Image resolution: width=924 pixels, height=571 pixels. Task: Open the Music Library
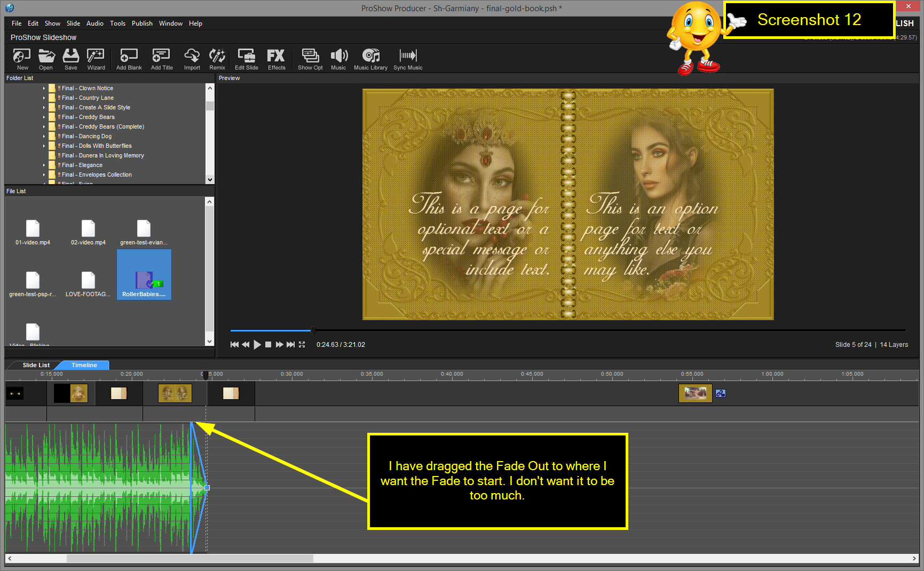pyautogui.click(x=370, y=59)
